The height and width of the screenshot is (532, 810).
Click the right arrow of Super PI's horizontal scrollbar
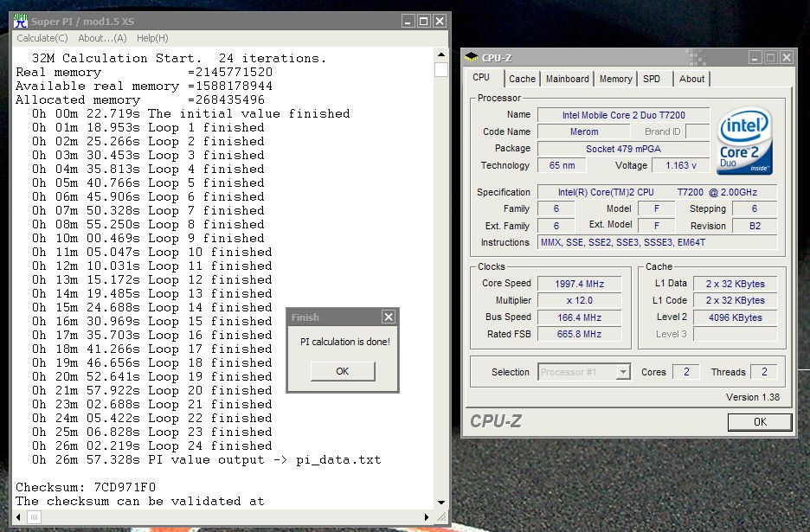[x=426, y=517]
